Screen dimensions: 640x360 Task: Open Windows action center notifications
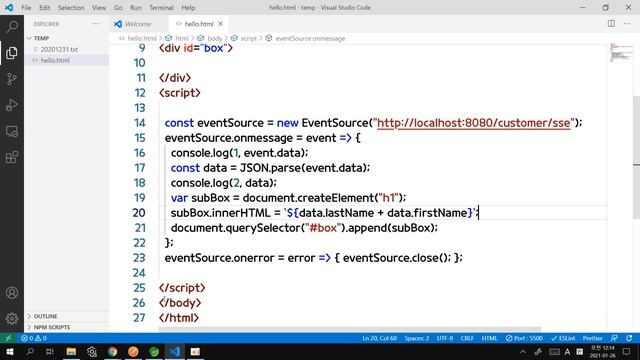click(626, 351)
